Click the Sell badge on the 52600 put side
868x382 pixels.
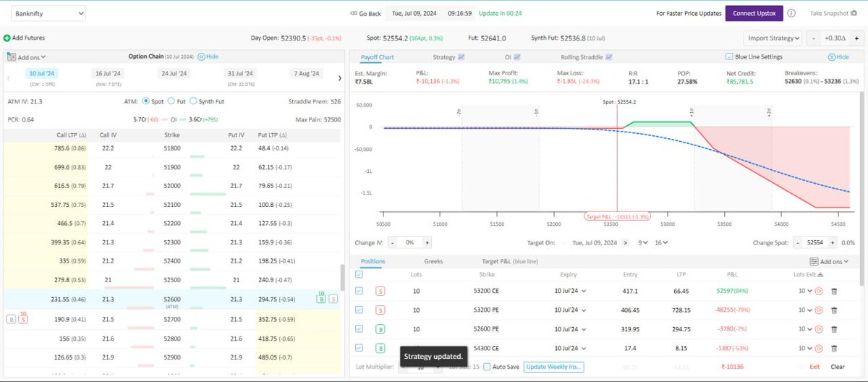point(333,298)
